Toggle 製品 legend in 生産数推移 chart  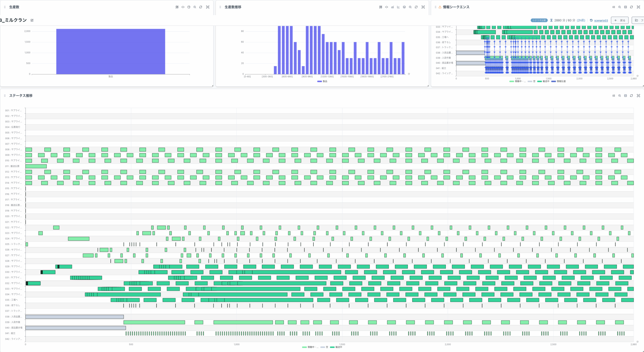[322, 81]
